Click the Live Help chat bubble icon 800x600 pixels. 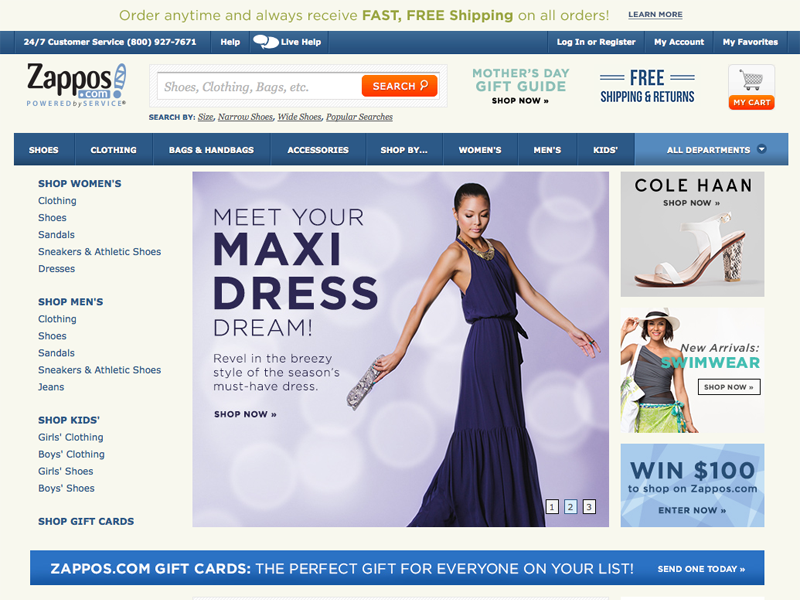pyautogui.click(x=266, y=42)
